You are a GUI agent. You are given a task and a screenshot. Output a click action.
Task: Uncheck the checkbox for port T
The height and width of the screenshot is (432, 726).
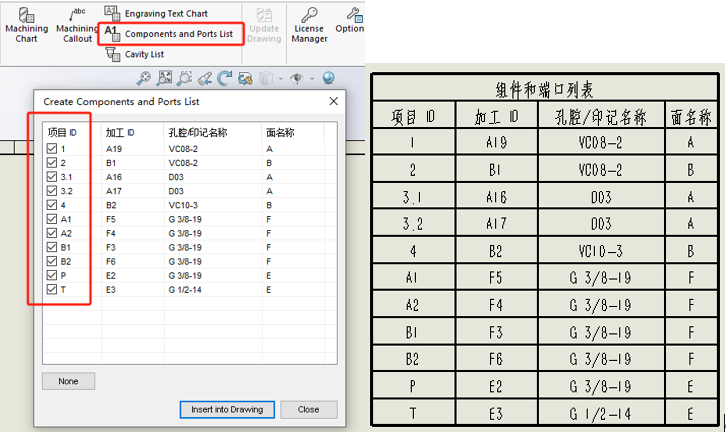click(52, 289)
